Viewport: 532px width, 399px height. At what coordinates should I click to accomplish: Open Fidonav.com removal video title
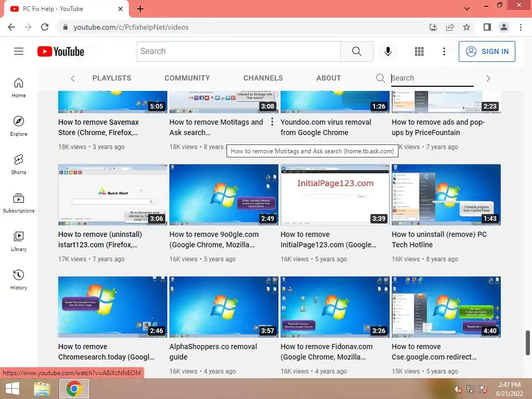326,352
